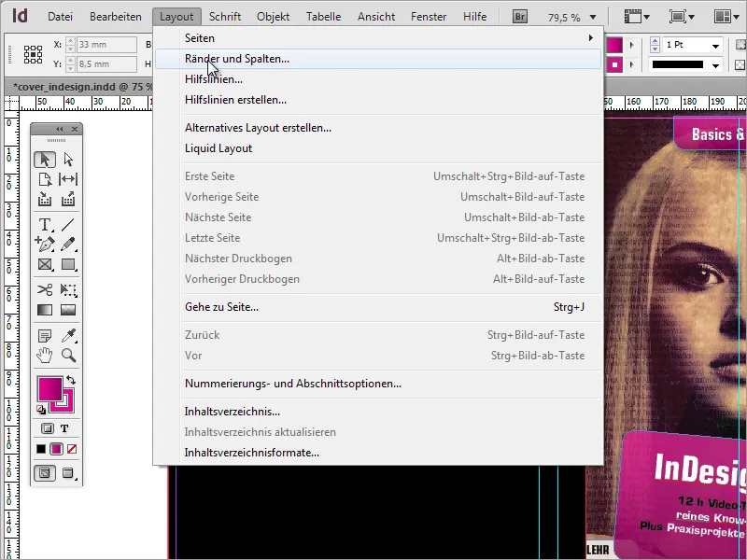The image size is (747, 560).
Task: Select the Direct Selection tool (white arrow)
Action: click(68, 159)
